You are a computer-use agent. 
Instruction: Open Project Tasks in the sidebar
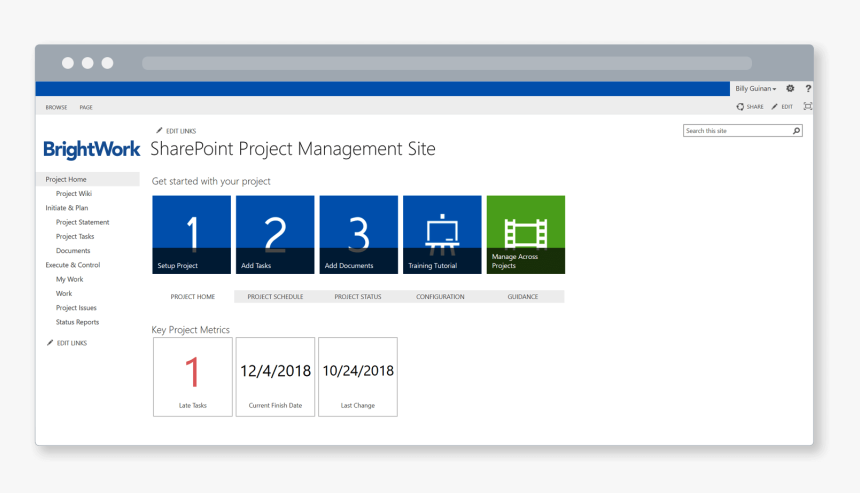click(x=75, y=236)
